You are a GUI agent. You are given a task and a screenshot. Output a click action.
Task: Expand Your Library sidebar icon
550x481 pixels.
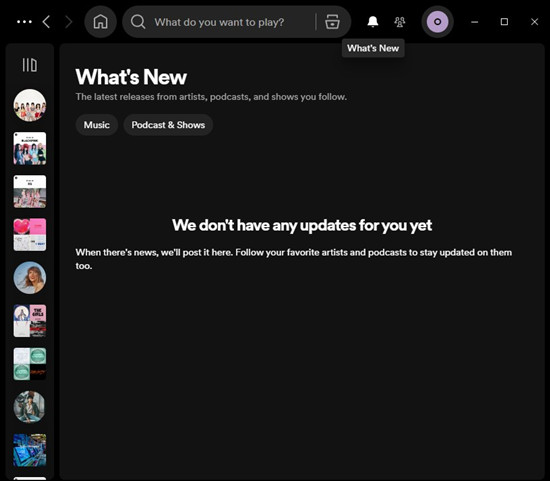pyautogui.click(x=30, y=65)
